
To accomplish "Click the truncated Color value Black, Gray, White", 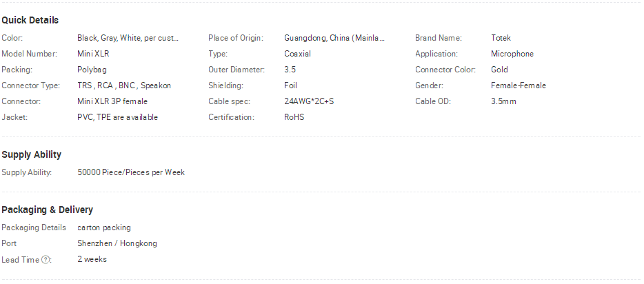I will click(128, 38).
